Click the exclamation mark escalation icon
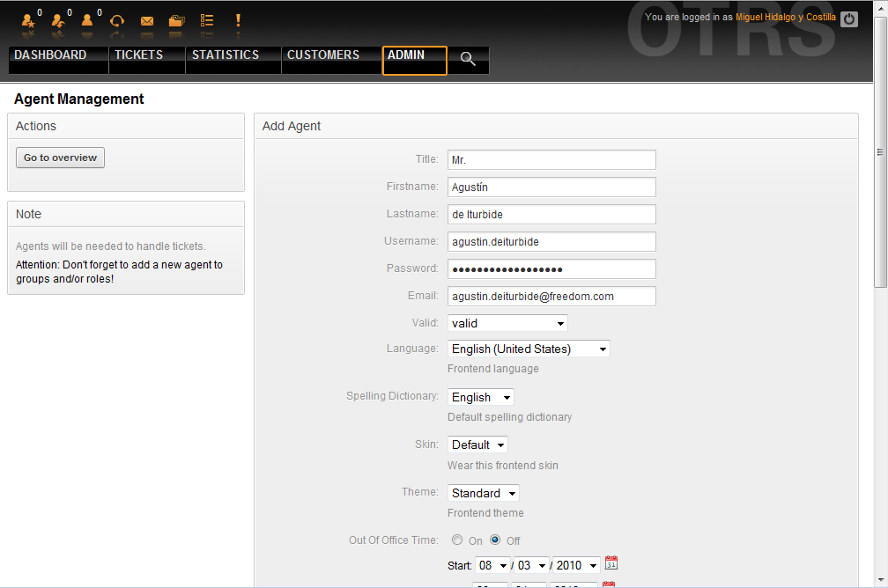The height and width of the screenshot is (588, 888). pos(238,20)
